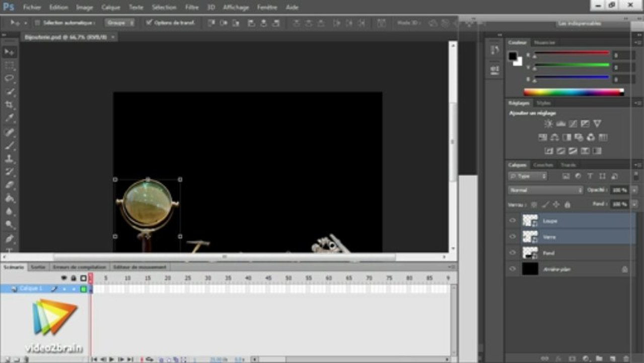The image size is (644, 363).
Task: Select the Eraser tool
Action: pyautogui.click(x=10, y=185)
